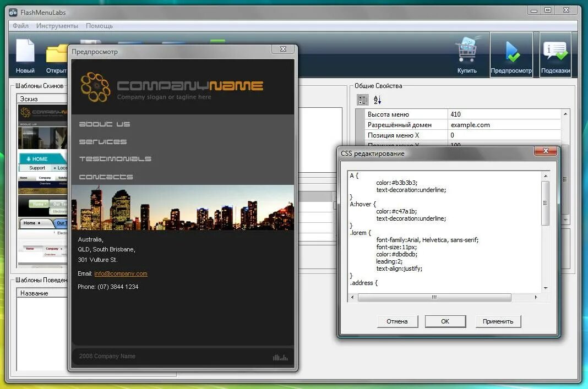Viewport: 588px width, 389px height.
Task: Select 'contacts' in the preview menu
Action: click(x=106, y=177)
